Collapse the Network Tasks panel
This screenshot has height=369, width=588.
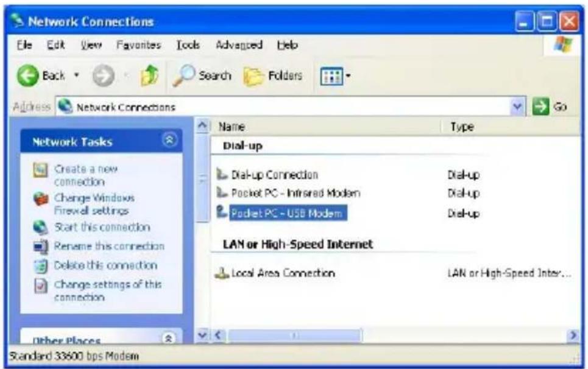pyautogui.click(x=169, y=140)
